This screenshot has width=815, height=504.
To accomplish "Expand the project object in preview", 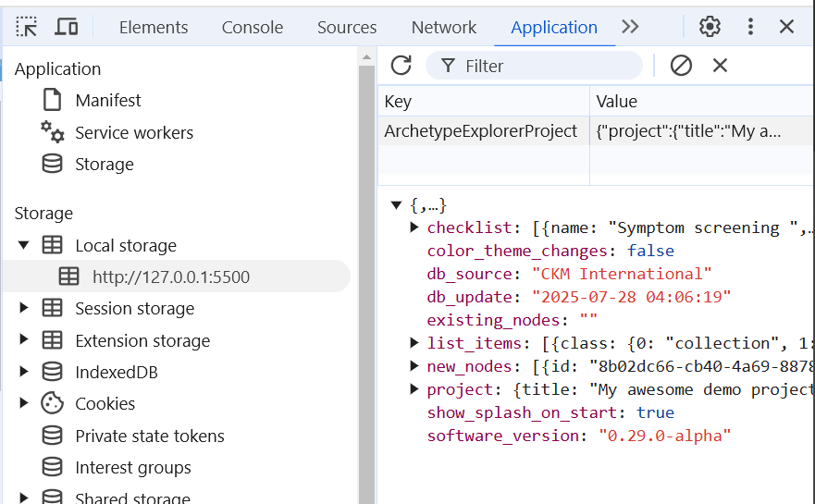I will (414, 389).
